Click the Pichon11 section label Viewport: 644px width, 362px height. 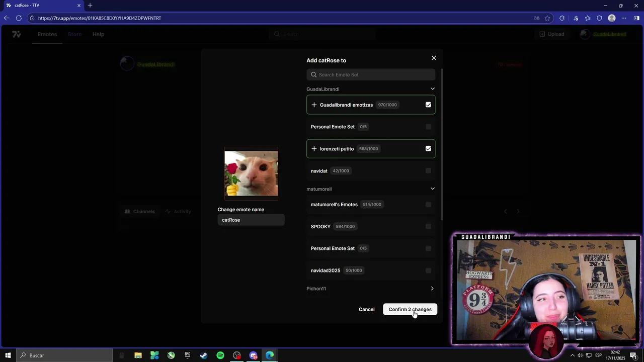[x=316, y=289]
